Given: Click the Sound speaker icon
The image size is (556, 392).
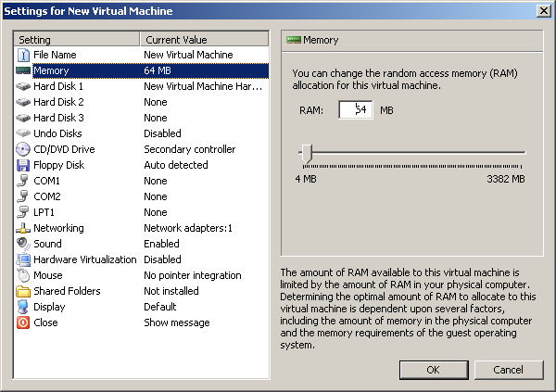Looking at the screenshot, I should (23, 244).
